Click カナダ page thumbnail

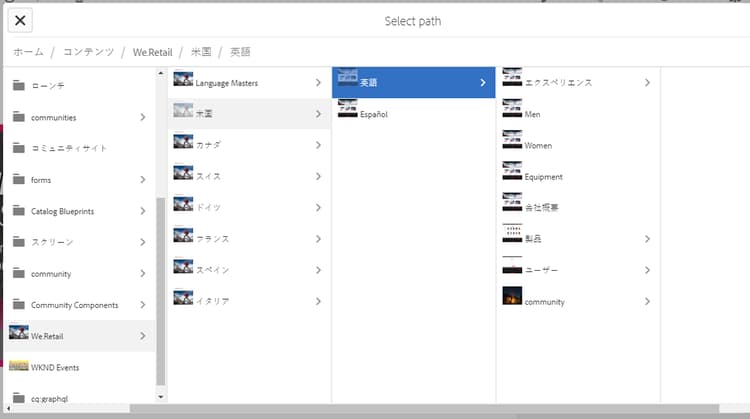tap(183, 141)
